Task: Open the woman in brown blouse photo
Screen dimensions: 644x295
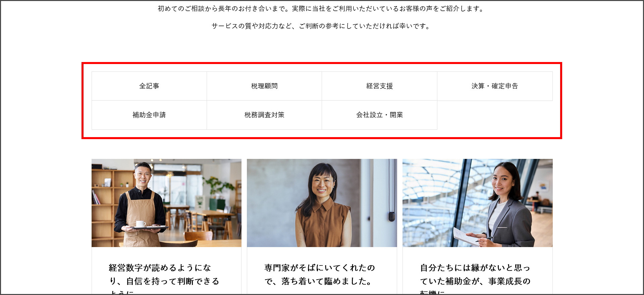Action: click(322, 203)
